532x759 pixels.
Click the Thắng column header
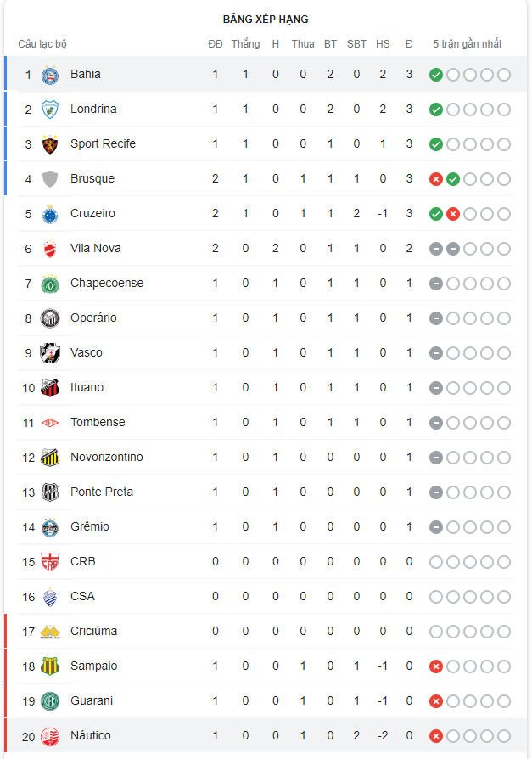click(245, 44)
